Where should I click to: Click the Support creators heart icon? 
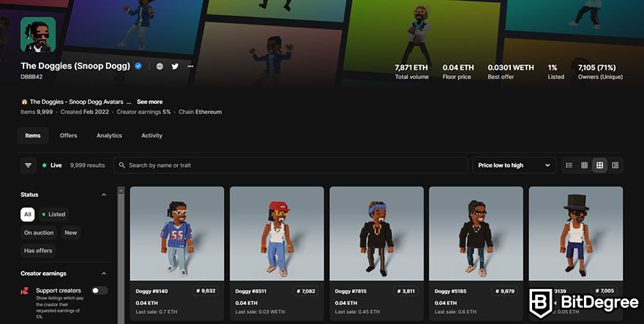click(x=25, y=291)
